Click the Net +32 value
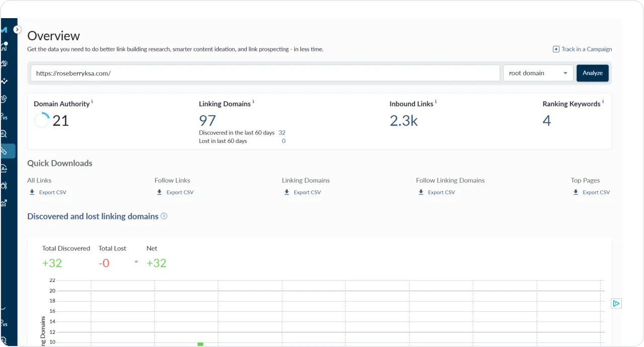 [156, 263]
